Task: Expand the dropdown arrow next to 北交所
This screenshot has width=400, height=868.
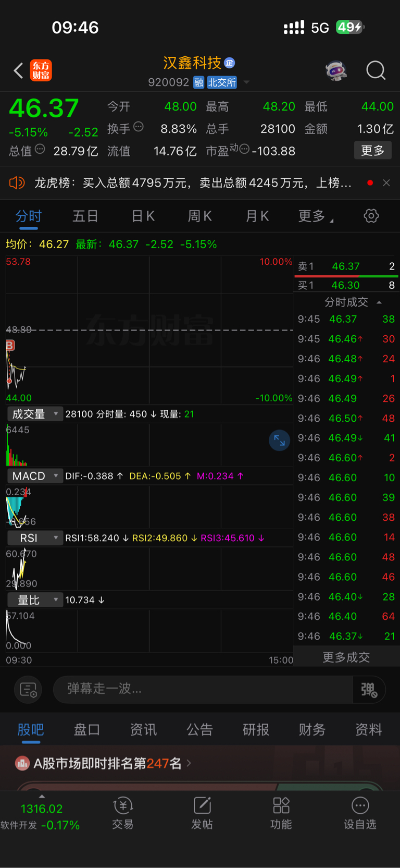Action: 246,82
